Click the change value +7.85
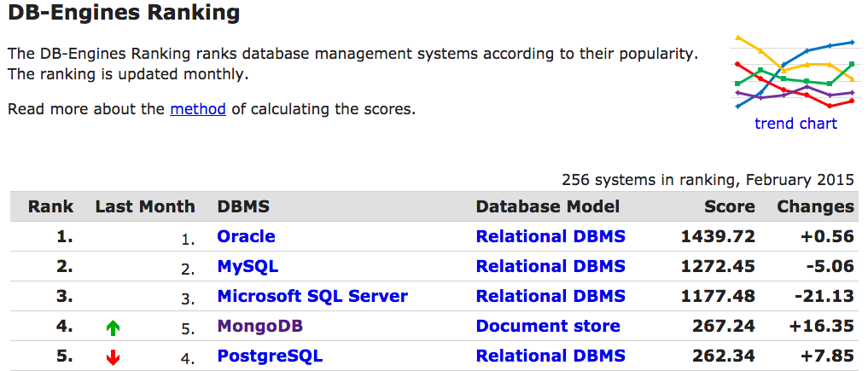Viewport: 868px width, 371px height. [827, 356]
